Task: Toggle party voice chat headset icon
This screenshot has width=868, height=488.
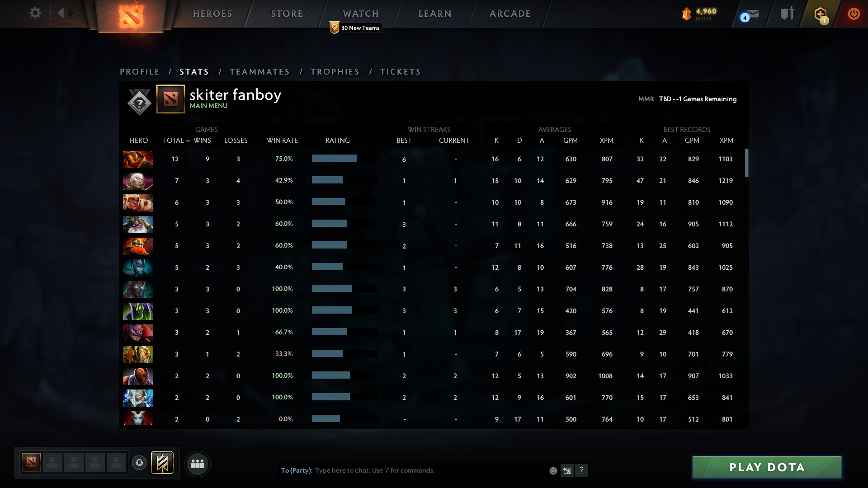Action: point(139,464)
